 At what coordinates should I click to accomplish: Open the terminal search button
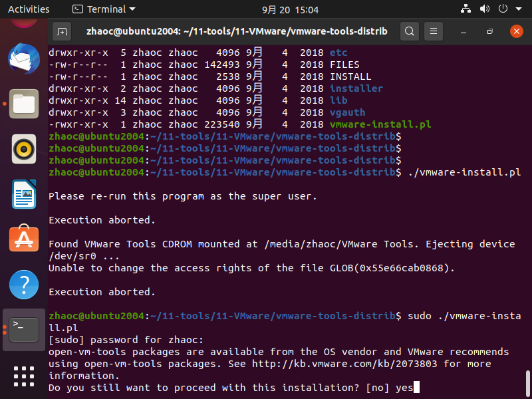pyautogui.click(x=410, y=31)
